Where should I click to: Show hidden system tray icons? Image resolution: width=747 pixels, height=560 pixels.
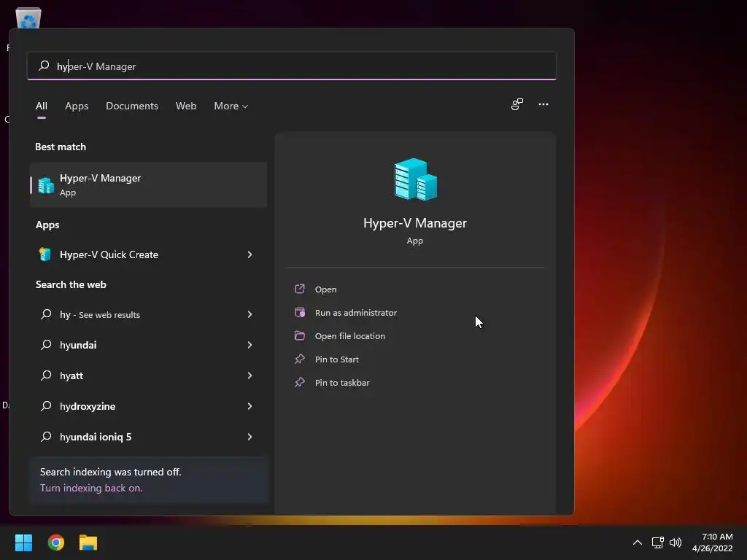[637, 542]
